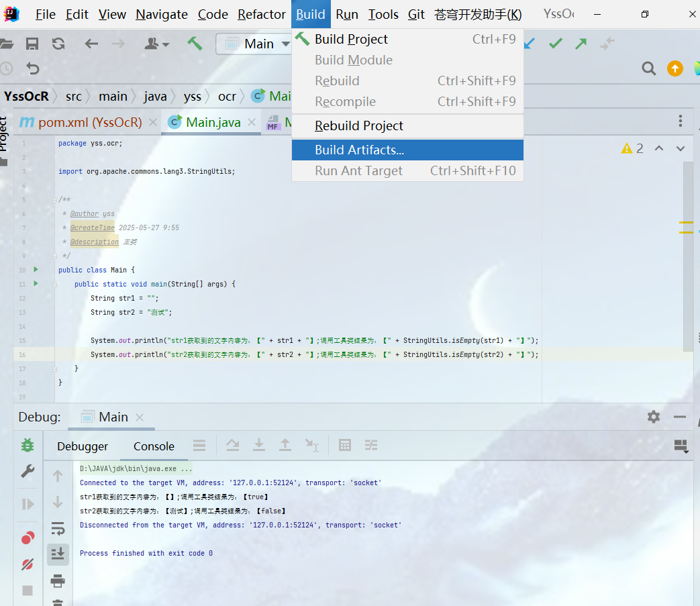Collapse main method fold marker line 11
The height and width of the screenshot is (606, 700).
click(54, 285)
